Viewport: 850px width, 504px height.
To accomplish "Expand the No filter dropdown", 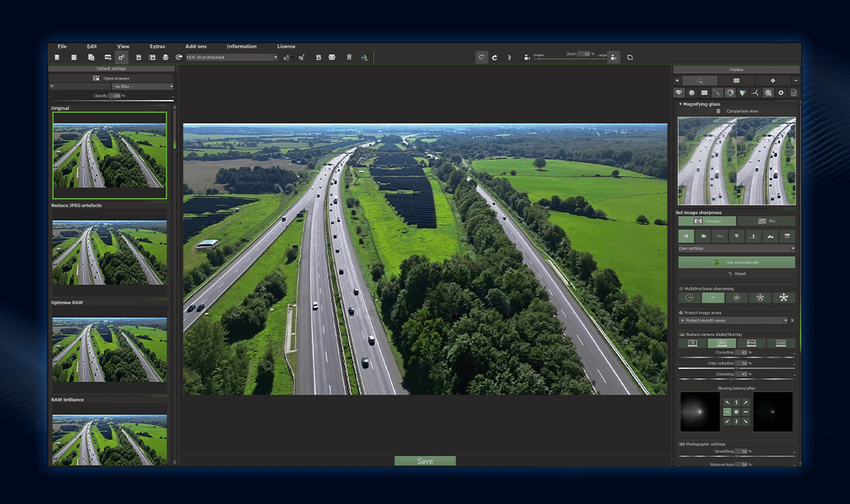I will pos(142,86).
